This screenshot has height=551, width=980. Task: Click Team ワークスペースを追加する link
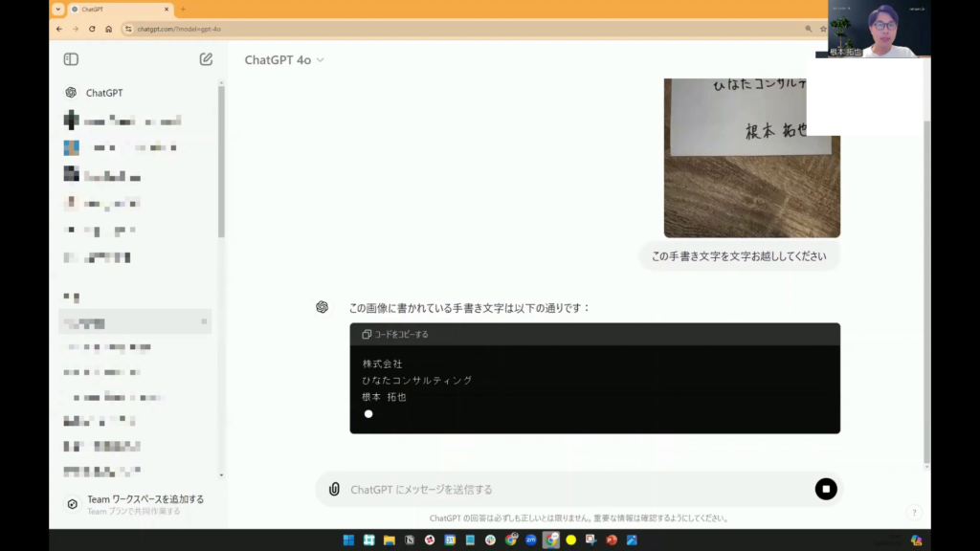click(x=145, y=499)
